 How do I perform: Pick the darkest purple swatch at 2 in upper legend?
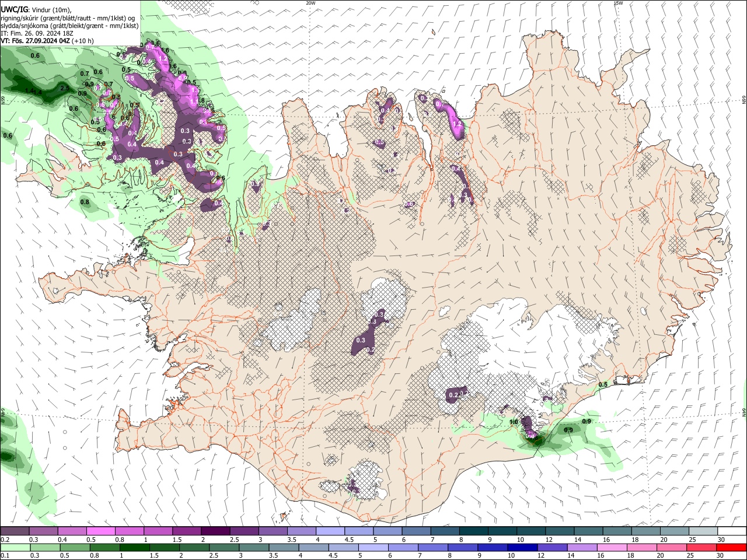215,531
